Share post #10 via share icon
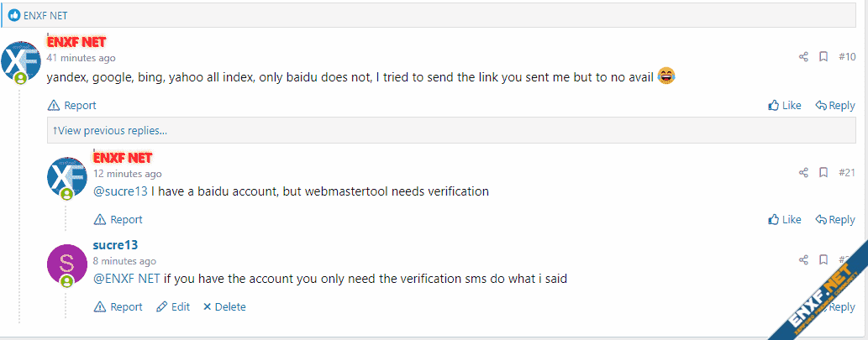This screenshot has height=340, width=868. click(803, 56)
